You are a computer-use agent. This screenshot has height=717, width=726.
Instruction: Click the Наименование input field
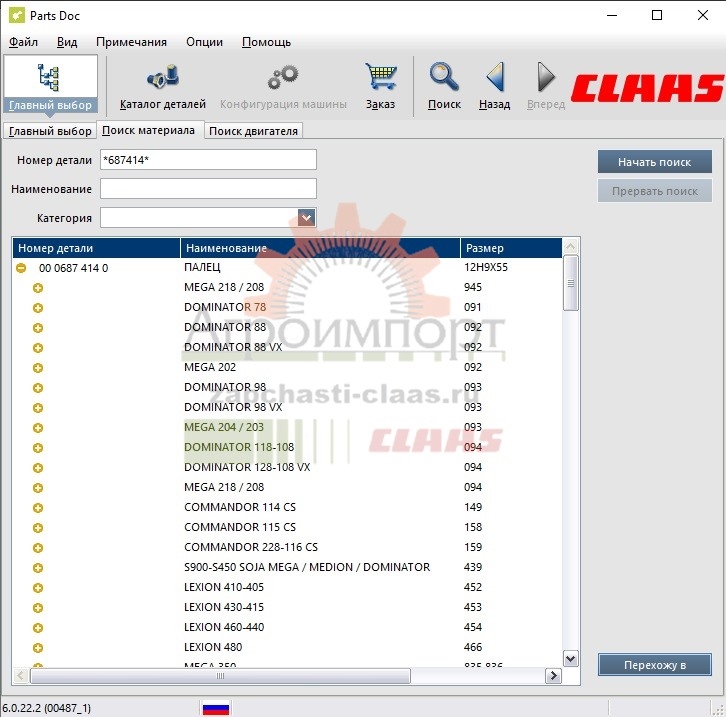coord(208,189)
